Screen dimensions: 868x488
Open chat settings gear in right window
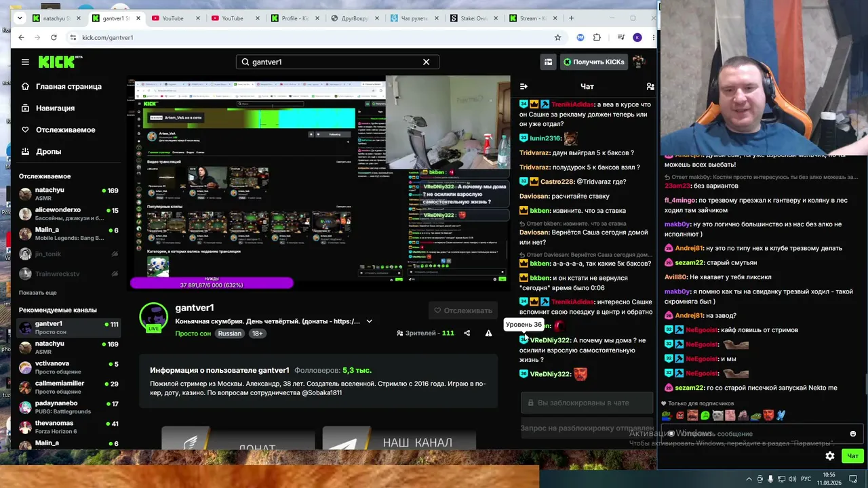click(830, 456)
